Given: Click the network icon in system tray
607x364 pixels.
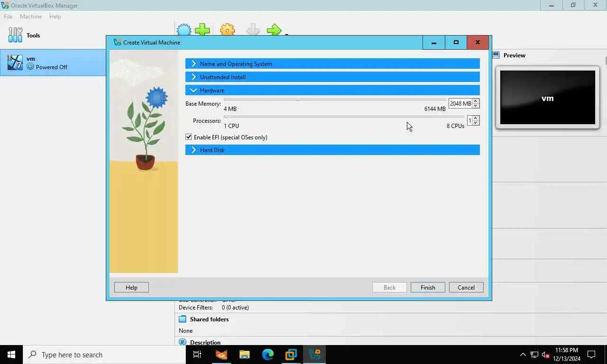Looking at the screenshot, I should pyautogui.click(x=534, y=355).
